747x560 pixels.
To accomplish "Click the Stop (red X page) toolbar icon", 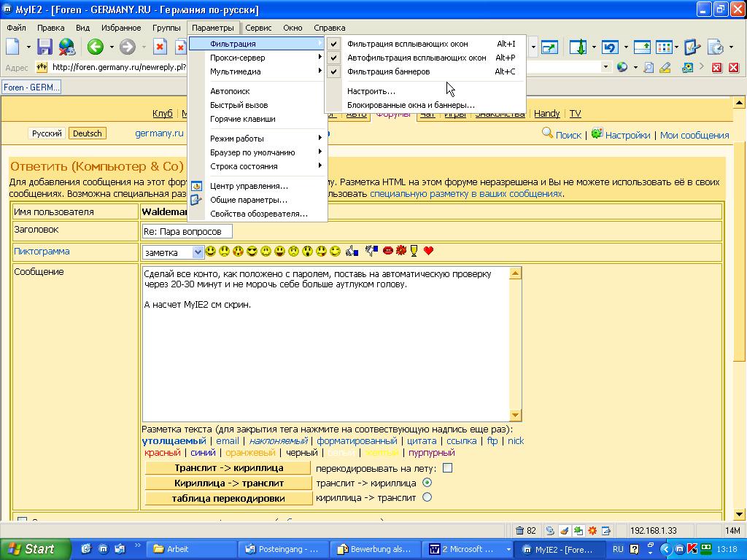I will 160,47.
